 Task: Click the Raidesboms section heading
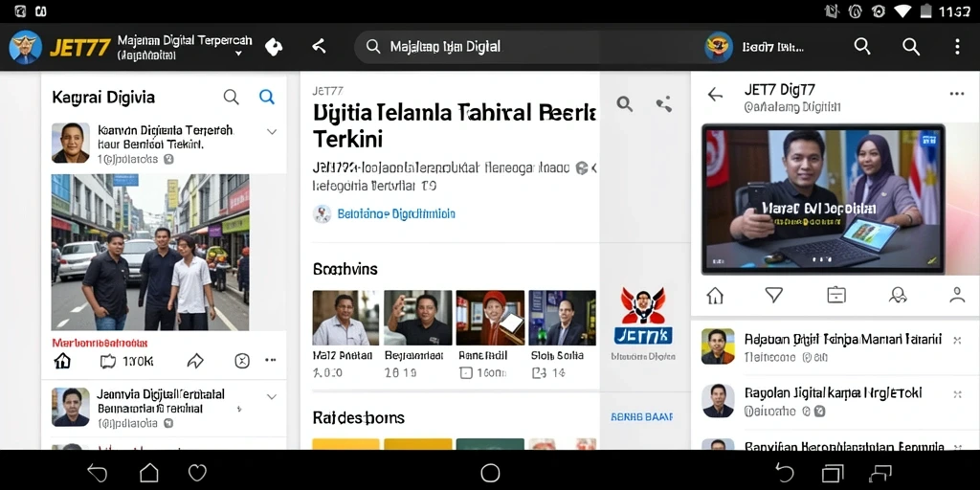[358, 417]
